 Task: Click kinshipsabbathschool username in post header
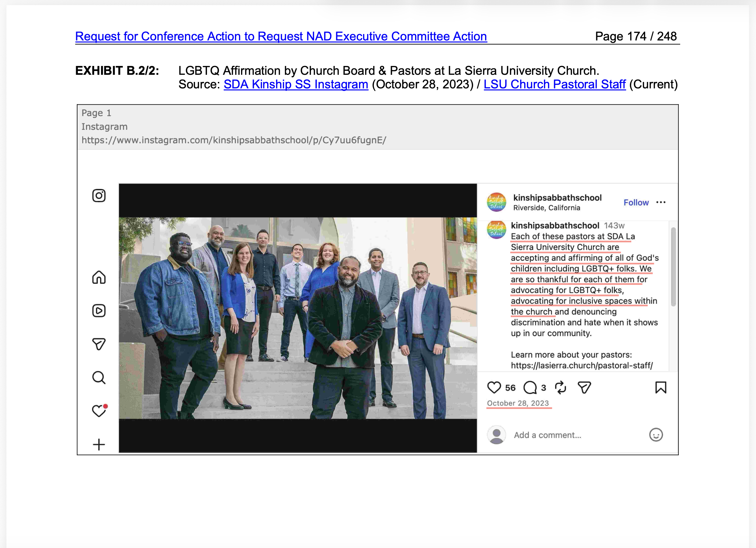(x=557, y=198)
